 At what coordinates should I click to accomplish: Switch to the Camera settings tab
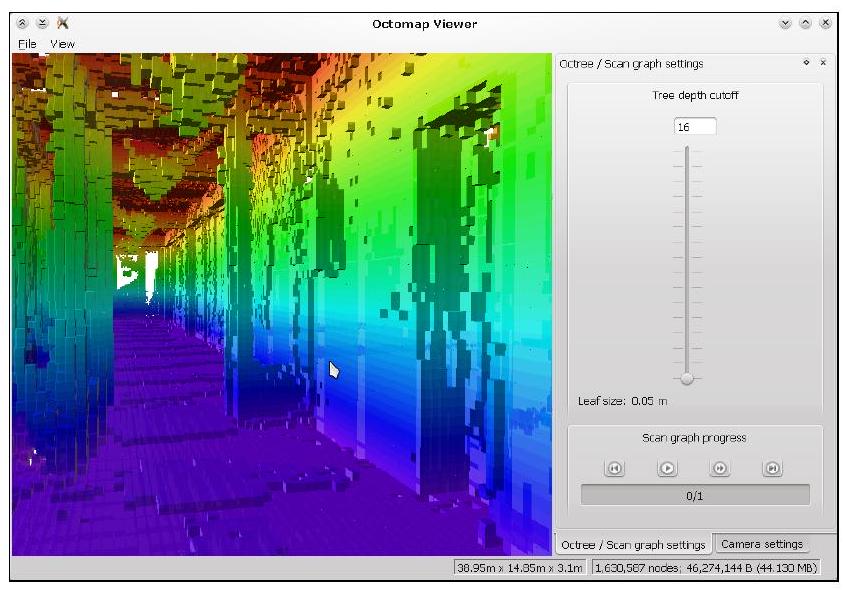click(x=761, y=544)
